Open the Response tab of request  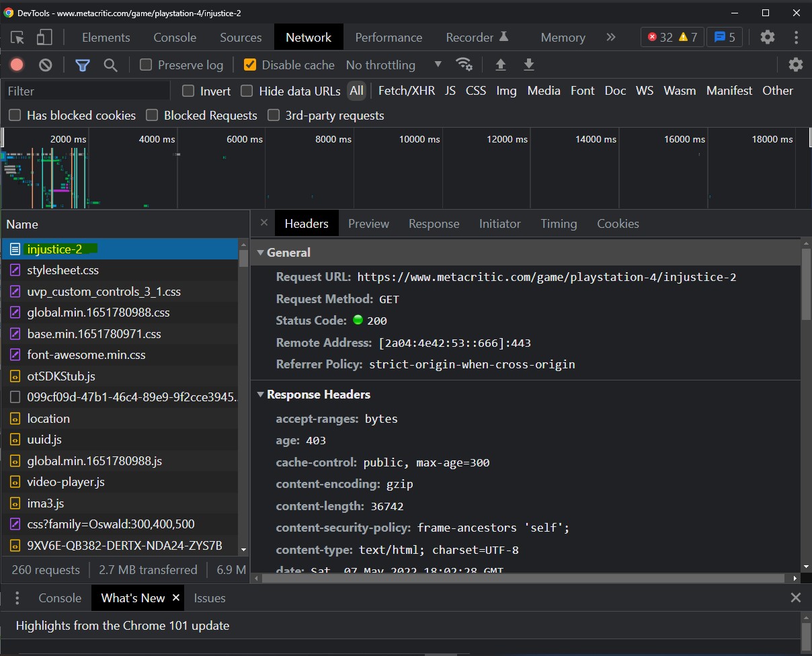click(434, 224)
